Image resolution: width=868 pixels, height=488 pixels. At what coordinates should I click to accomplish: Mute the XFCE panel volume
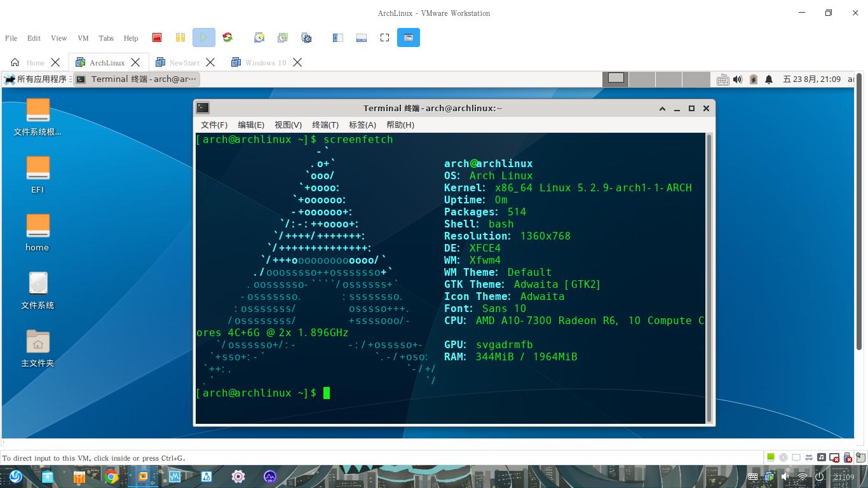click(x=738, y=79)
